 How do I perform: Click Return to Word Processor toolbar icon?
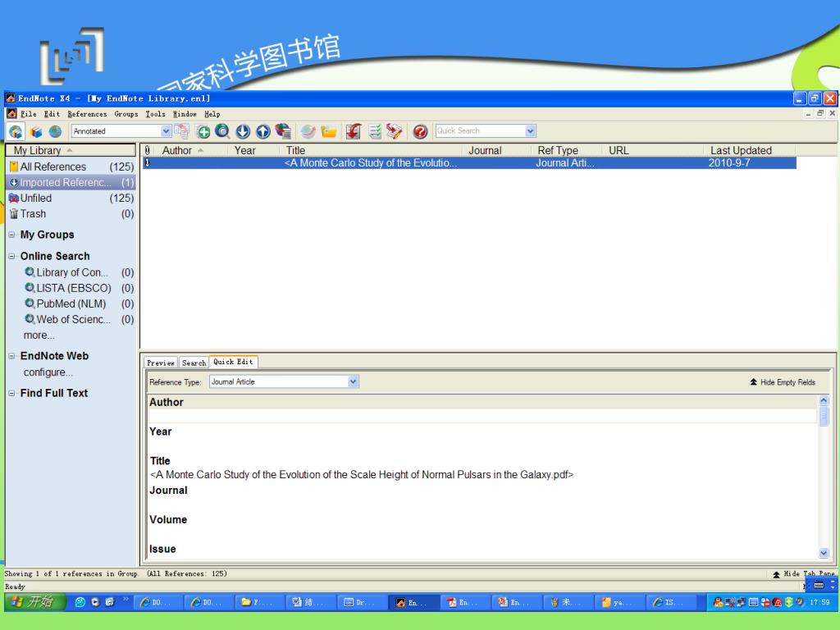tap(395, 131)
